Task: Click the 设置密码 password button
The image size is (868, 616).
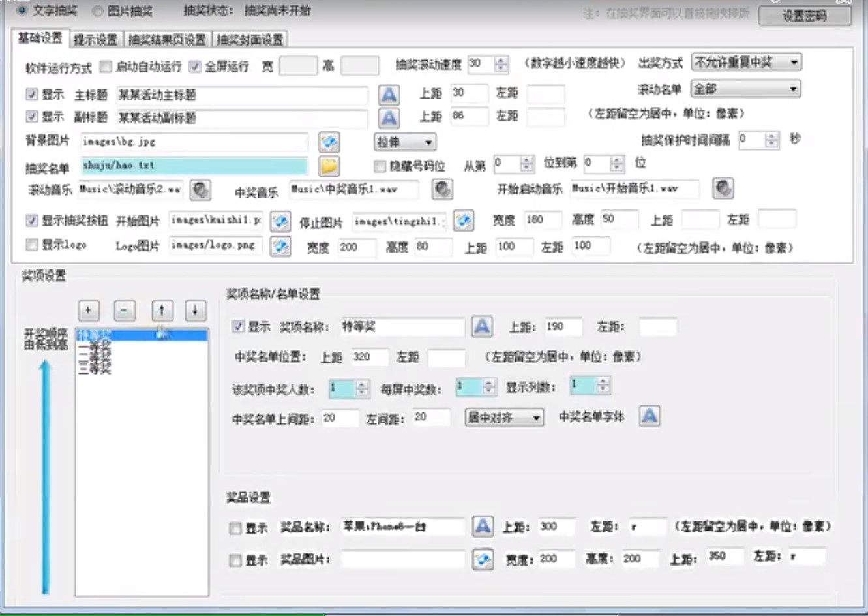Action: tap(806, 16)
